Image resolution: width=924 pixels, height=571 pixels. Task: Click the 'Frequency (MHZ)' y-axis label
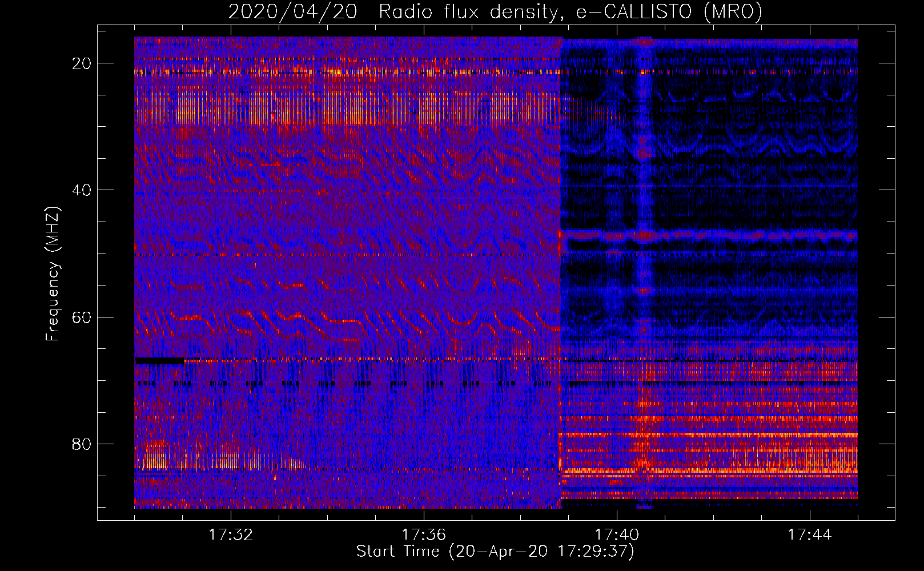[x=53, y=274]
